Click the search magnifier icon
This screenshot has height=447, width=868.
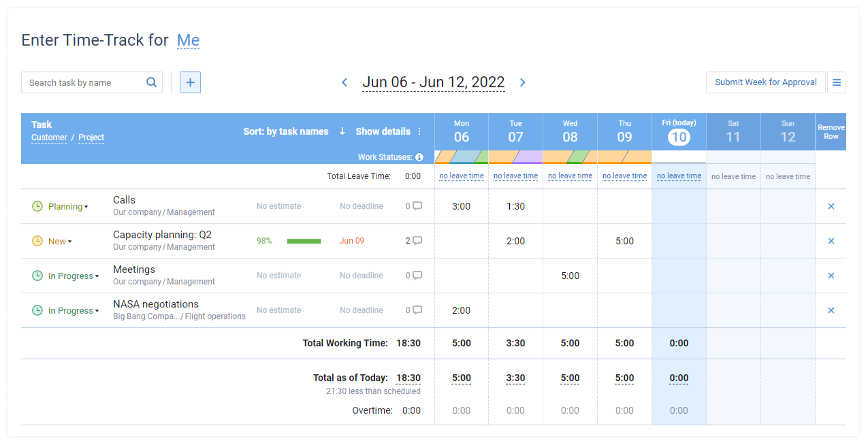click(151, 82)
